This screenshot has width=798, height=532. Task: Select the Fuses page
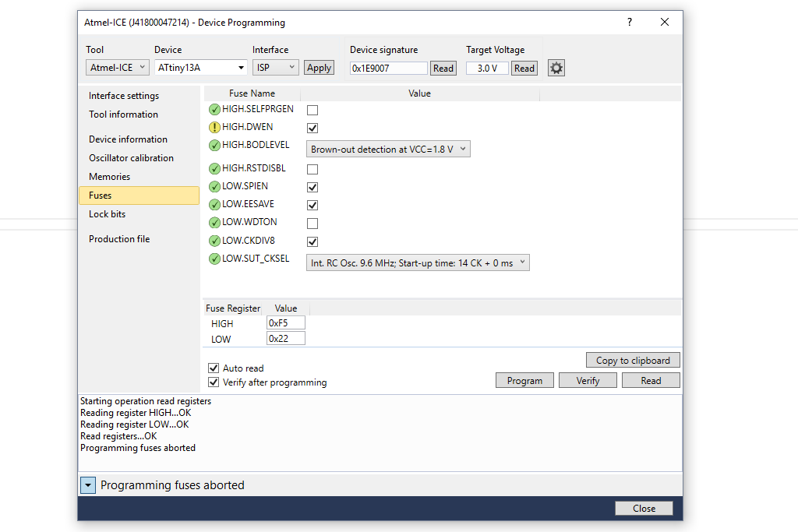tap(139, 196)
